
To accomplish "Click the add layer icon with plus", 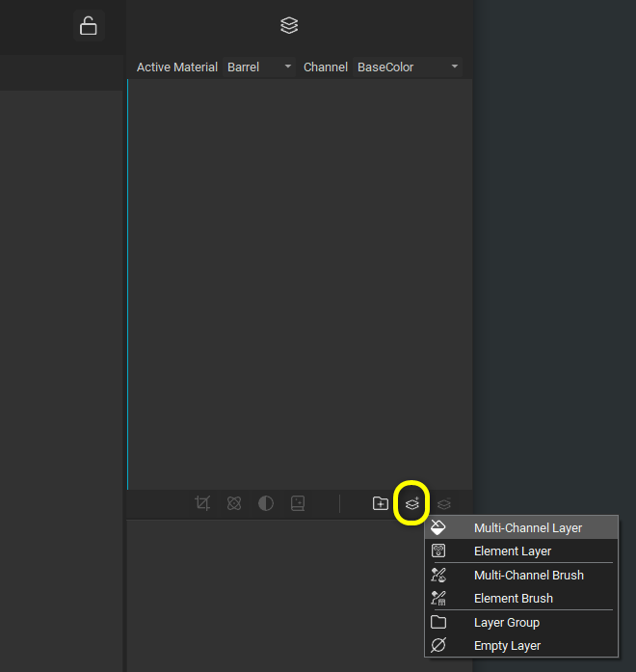I will click(412, 503).
